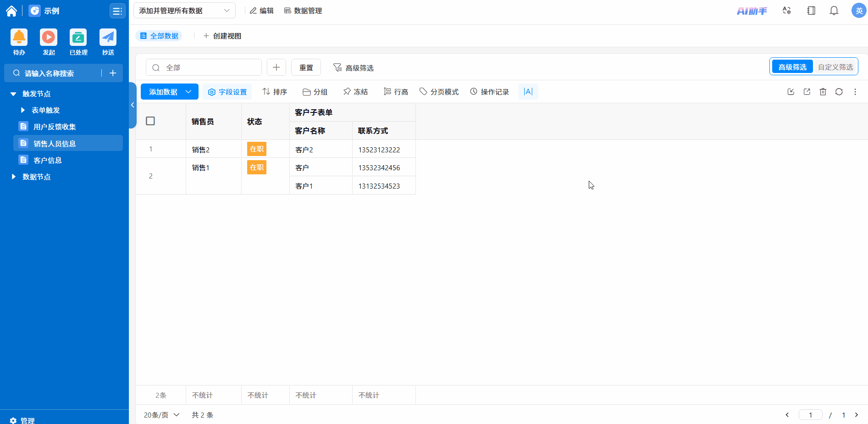The width and height of the screenshot is (868, 424).
Task: Expand the 表单触发 tree node
Action: pos(22,110)
